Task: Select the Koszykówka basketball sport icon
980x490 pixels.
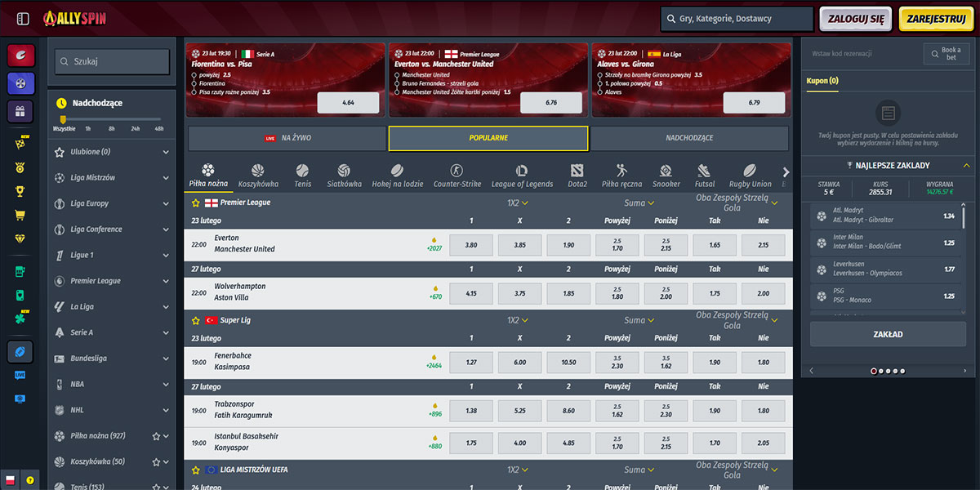Action: coord(258,176)
